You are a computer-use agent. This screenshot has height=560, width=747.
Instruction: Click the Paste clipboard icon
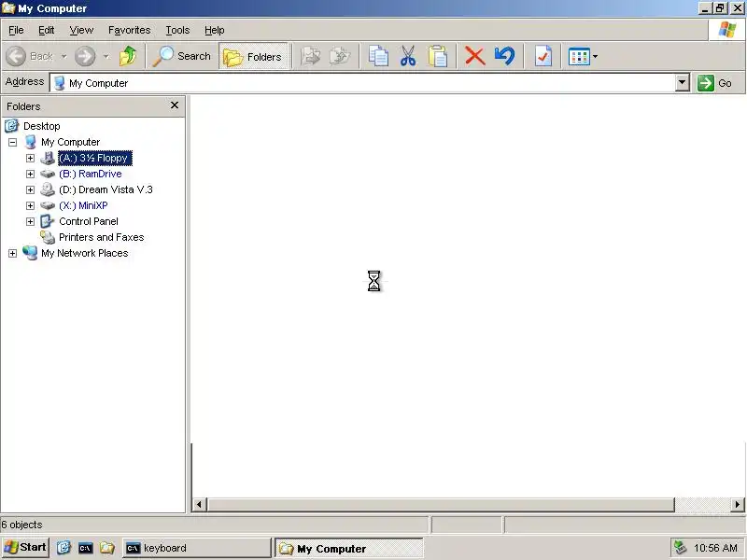point(437,56)
